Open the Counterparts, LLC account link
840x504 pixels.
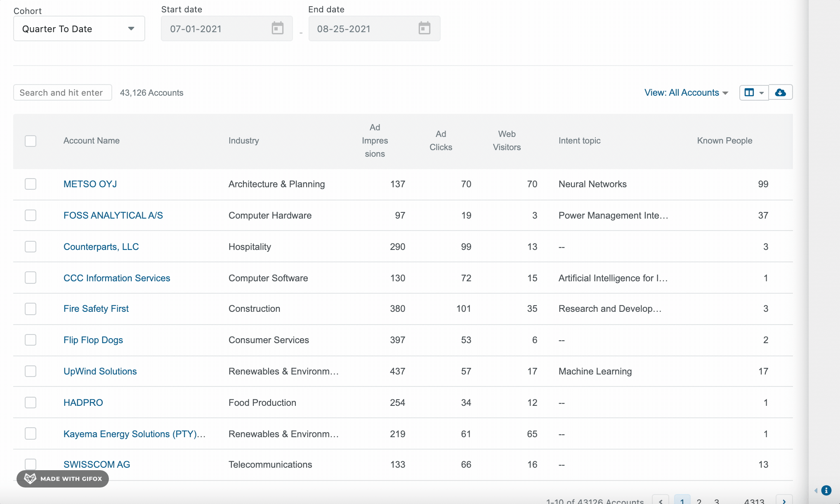pos(101,247)
